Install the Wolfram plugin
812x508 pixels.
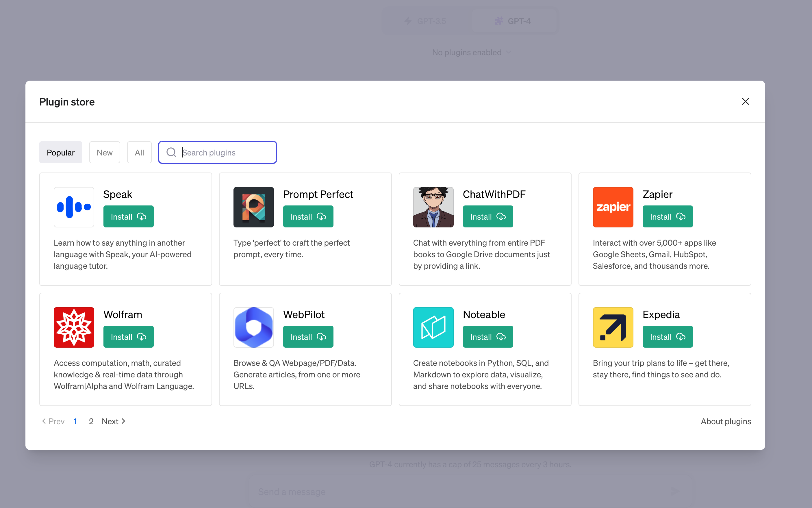[129, 337]
